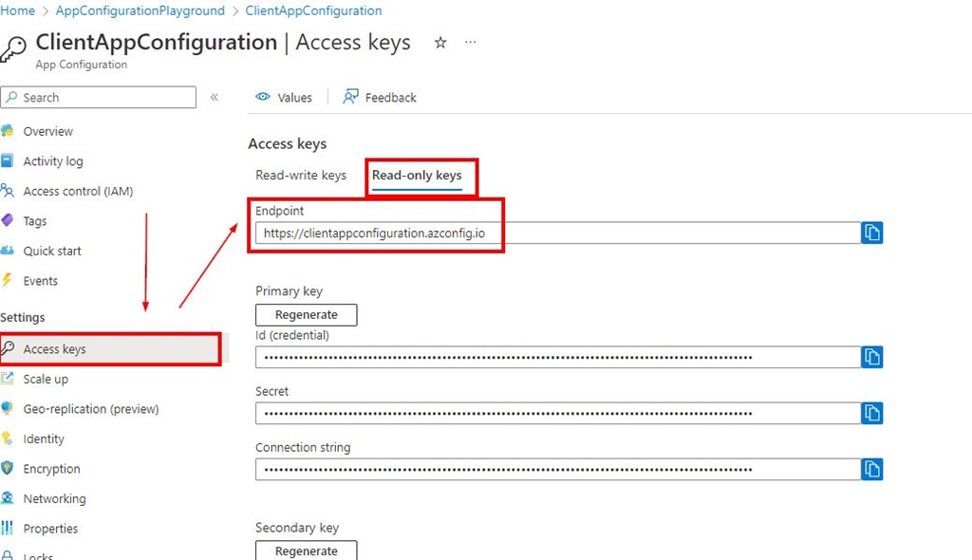Open Geo-replication (preview) settings

tap(90, 409)
